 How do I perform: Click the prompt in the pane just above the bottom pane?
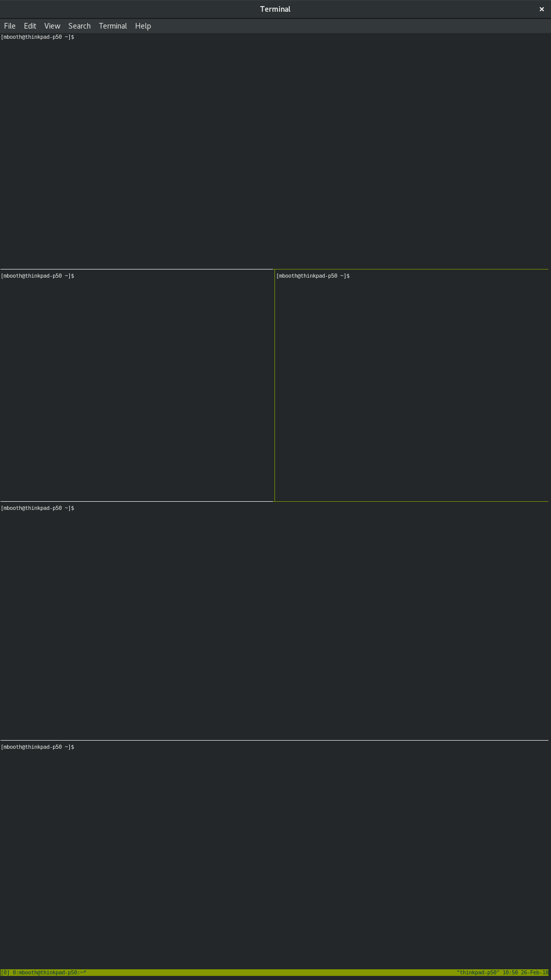38,508
